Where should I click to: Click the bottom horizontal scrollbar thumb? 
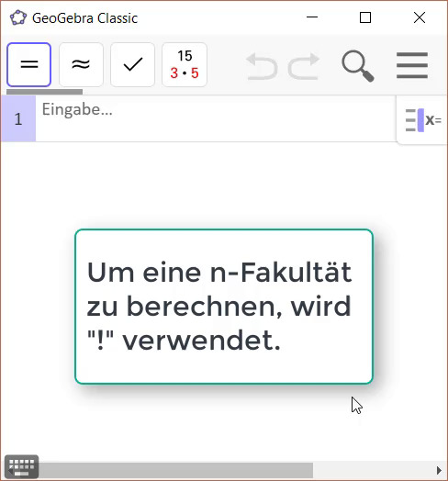click(176, 470)
